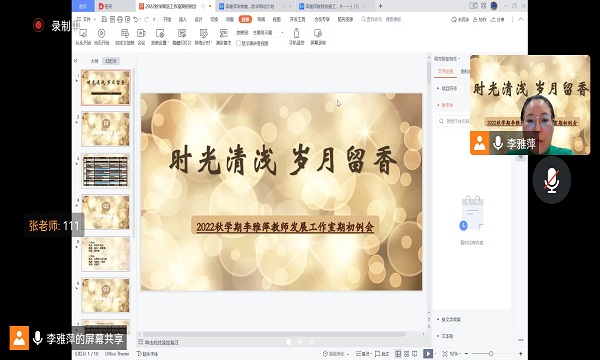This screenshot has width=600, height=360.
Task: Open the rehearse timings (排练计时) tool
Action: [203, 37]
